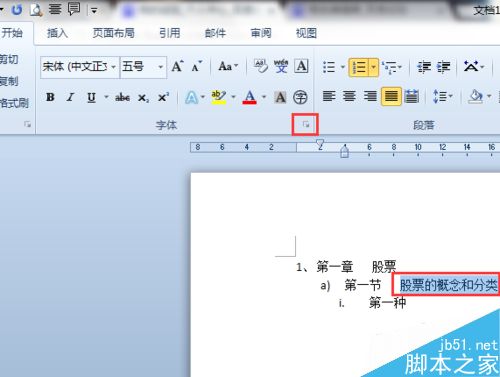Open text effects dropdown
The width and height of the screenshot is (500, 377).
pyautogui.click(x=194, y=97)
